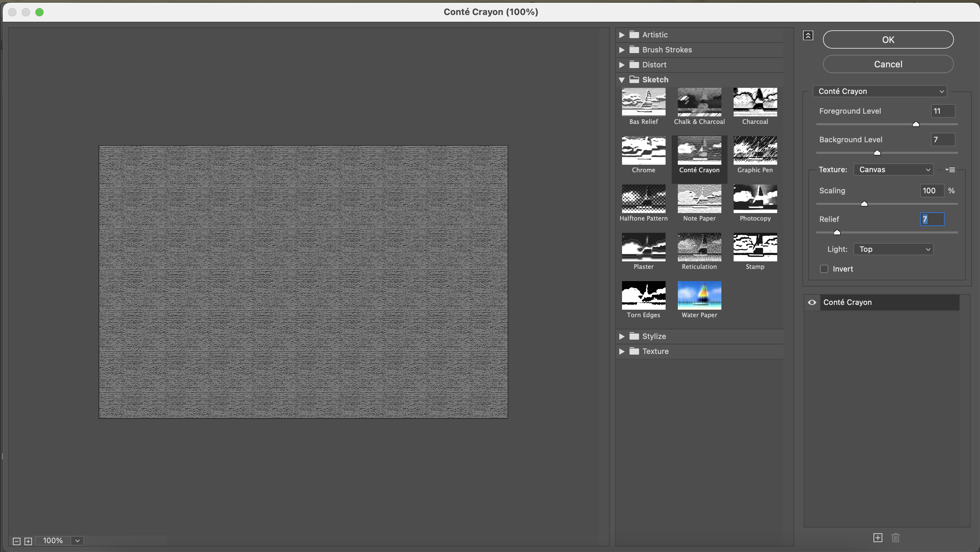
Task: Expand the Artistic filter category
Action: click(x=622, y=35)
